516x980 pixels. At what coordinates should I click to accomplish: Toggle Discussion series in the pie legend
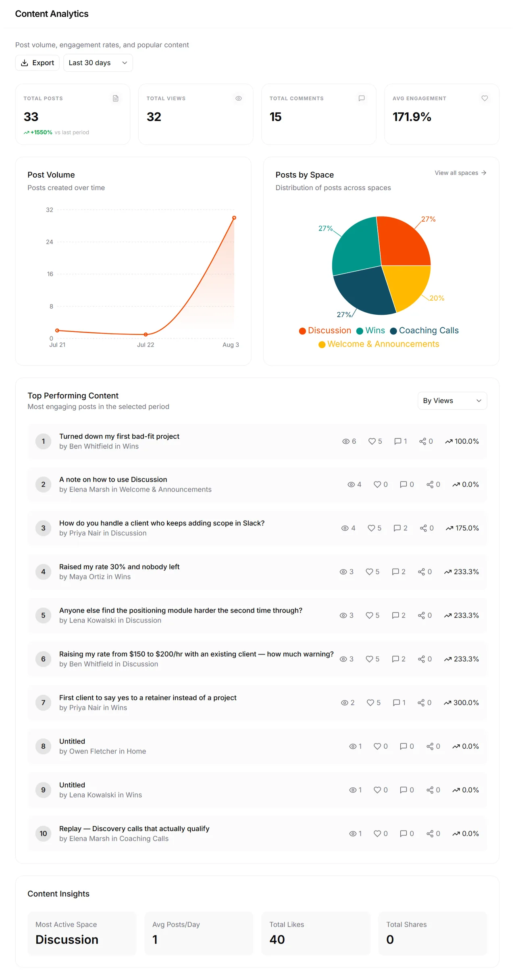click(325, 330)
